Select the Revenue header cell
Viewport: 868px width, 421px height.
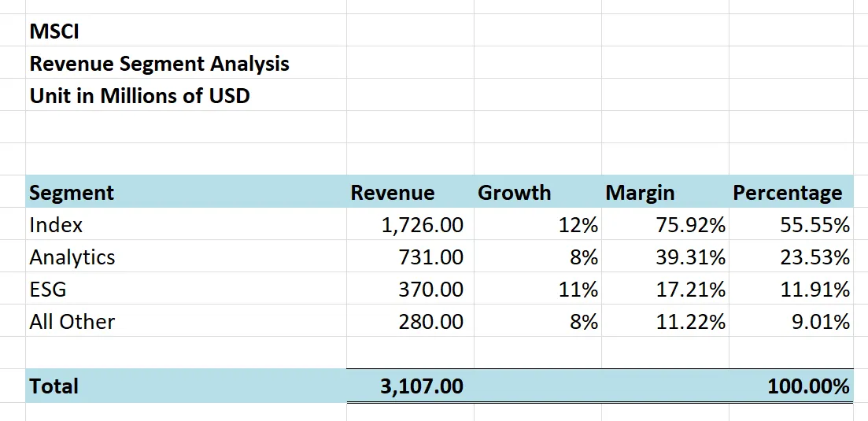tap(393, 193)
